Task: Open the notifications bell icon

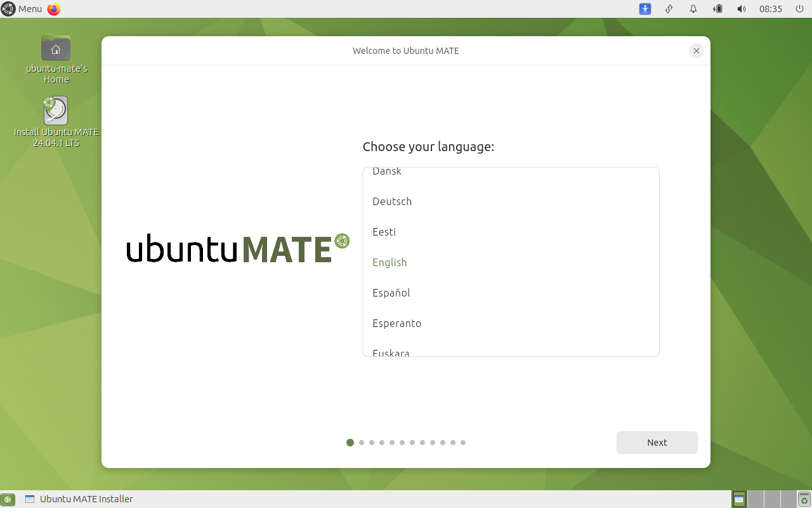Action: point(693,9)
